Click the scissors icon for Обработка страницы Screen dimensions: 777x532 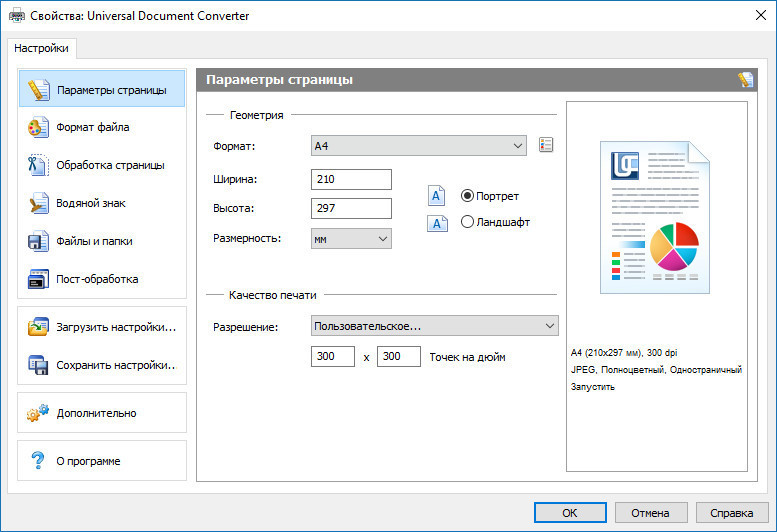click(38, 165)
